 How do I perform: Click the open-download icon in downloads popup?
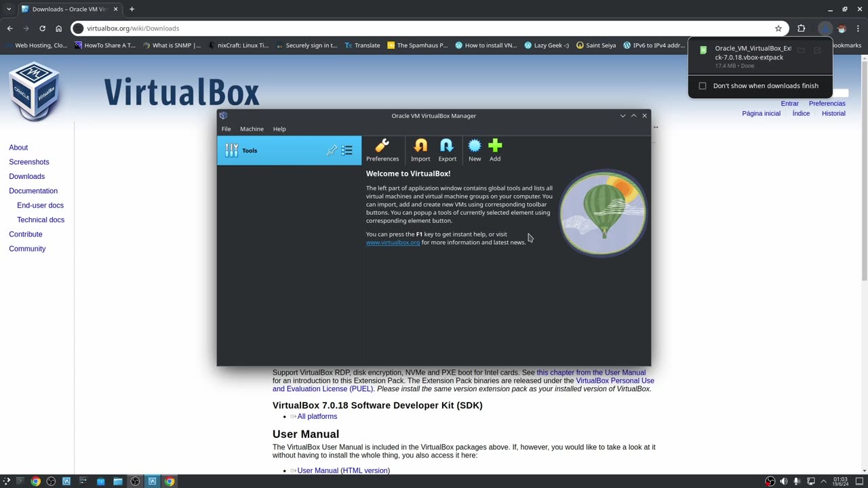tap(817, 50)
